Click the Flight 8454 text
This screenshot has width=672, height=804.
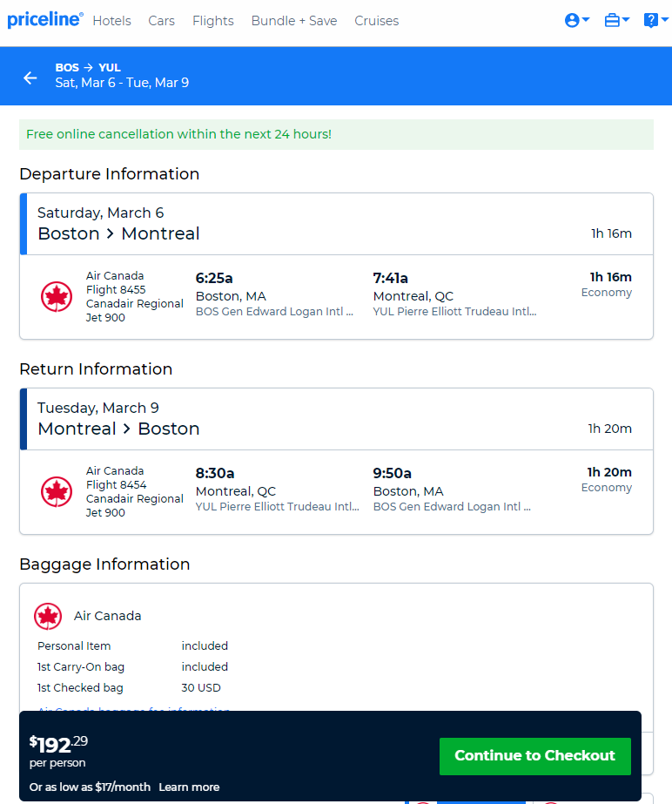(117, 484)
